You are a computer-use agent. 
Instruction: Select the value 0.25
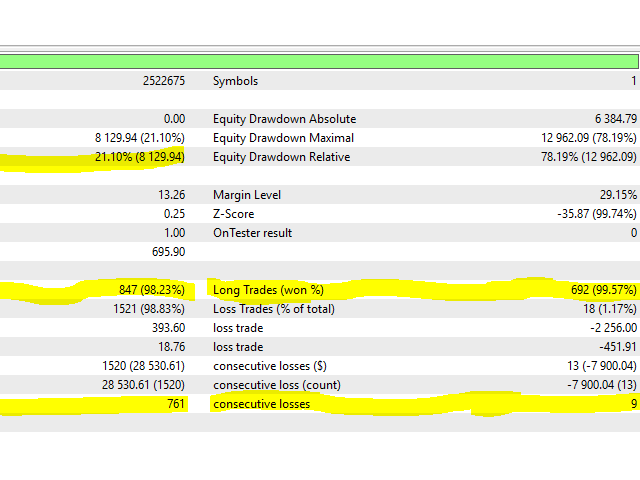174,214
